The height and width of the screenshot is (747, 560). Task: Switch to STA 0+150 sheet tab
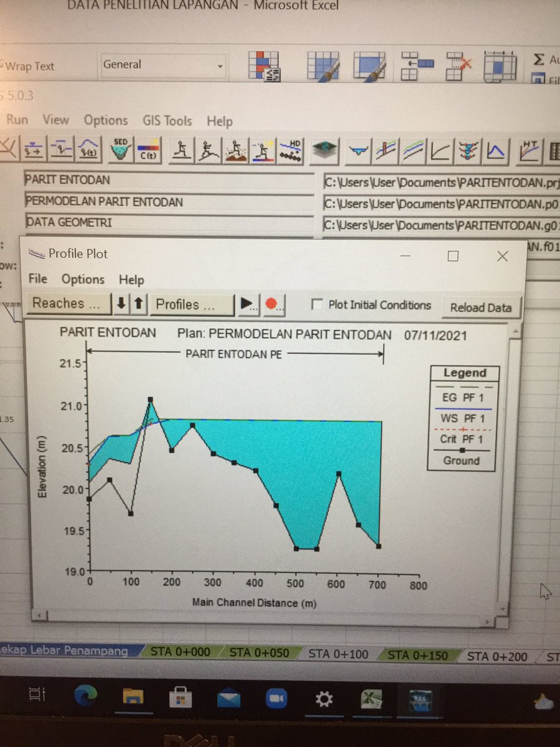[x=417, y=655]
